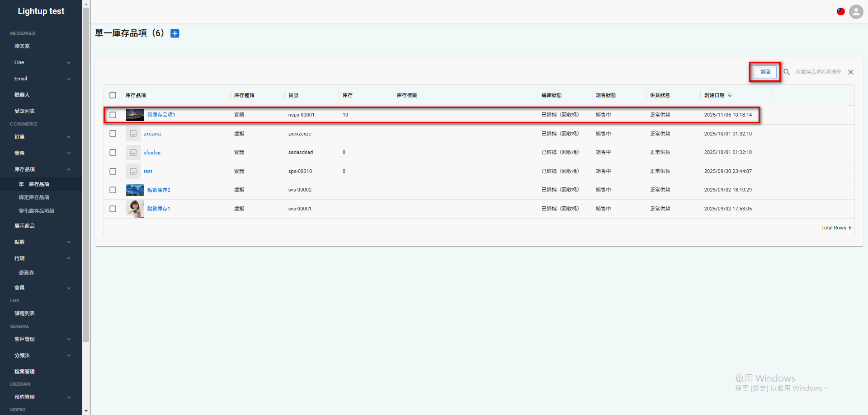
Task: Click the Lightup test logo title
Action: 41,11
